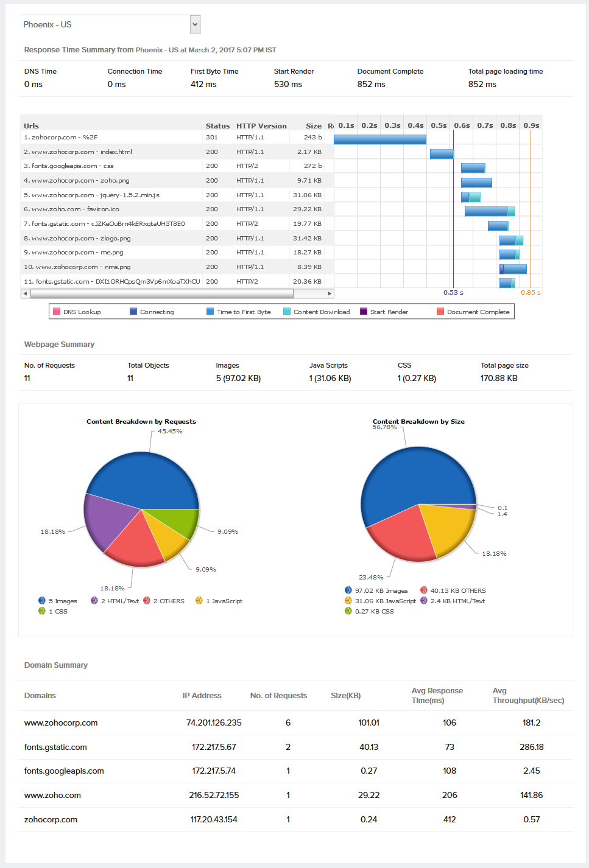Screen dimensions: 589x868
Task: Click the Connecting legend color swatch
Action: tap(133, 312)
